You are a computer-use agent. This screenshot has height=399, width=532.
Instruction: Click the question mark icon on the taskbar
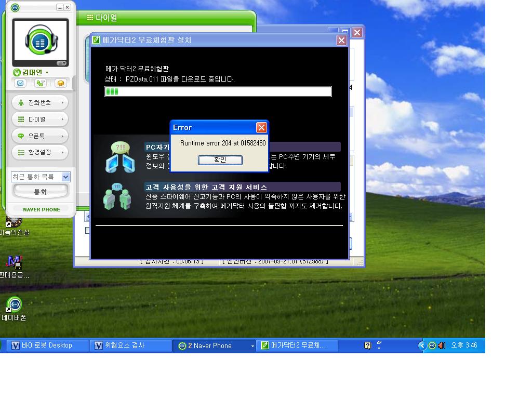tap(367, 345)
